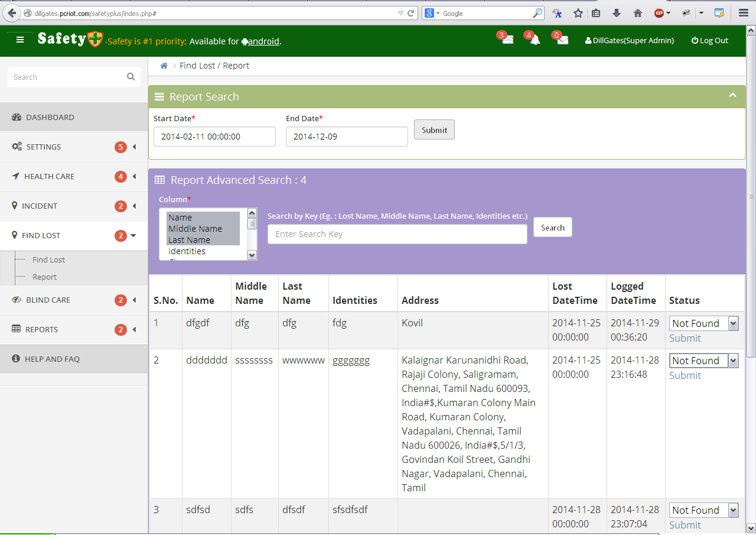This screenshot has width=756, height=535.
Task: Click the page scrollbar down arrow
Action: pos(751,527)
